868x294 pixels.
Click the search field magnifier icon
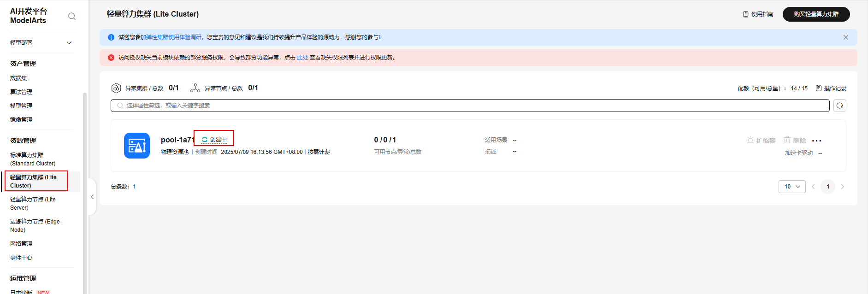(120, 106)
